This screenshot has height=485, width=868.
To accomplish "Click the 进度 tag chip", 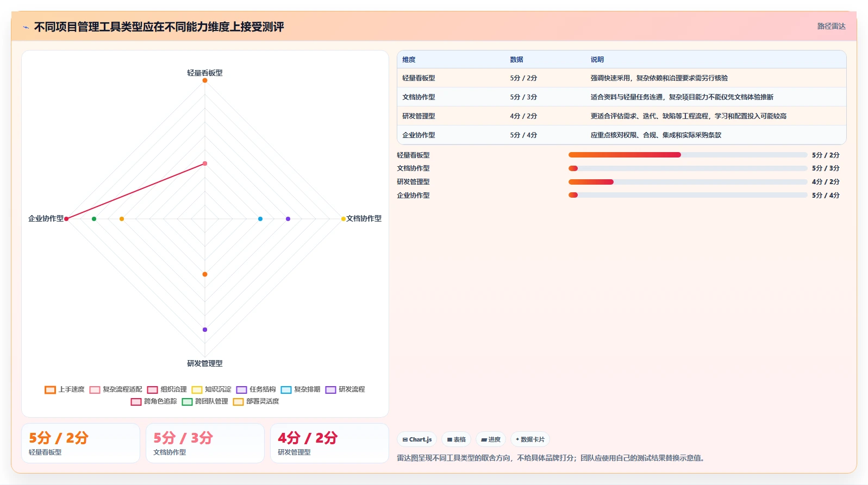I will 491,439.
